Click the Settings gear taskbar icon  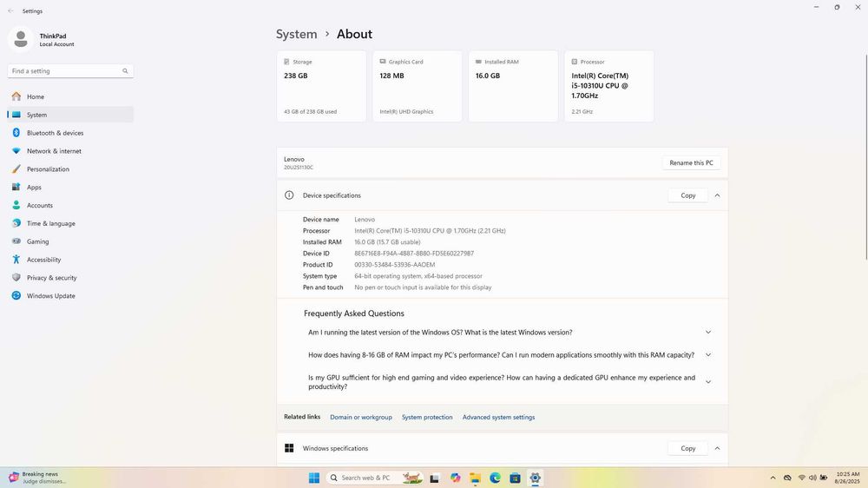coord(535,478)
